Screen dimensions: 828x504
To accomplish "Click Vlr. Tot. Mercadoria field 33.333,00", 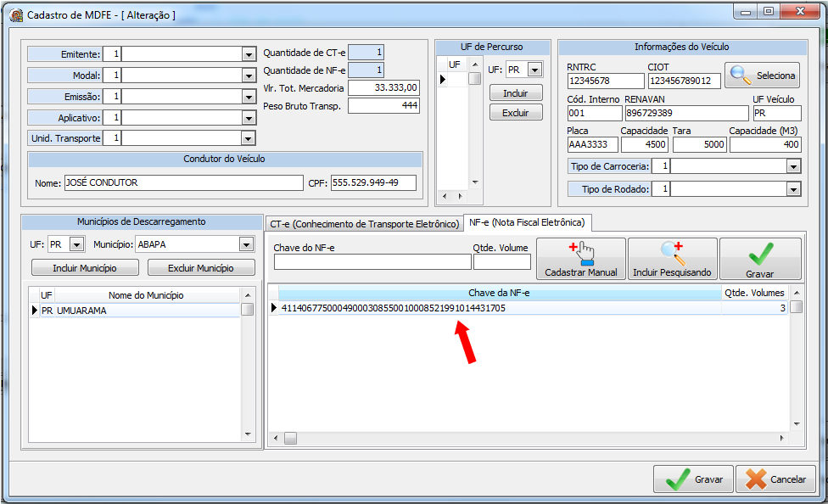I will 383,87.
